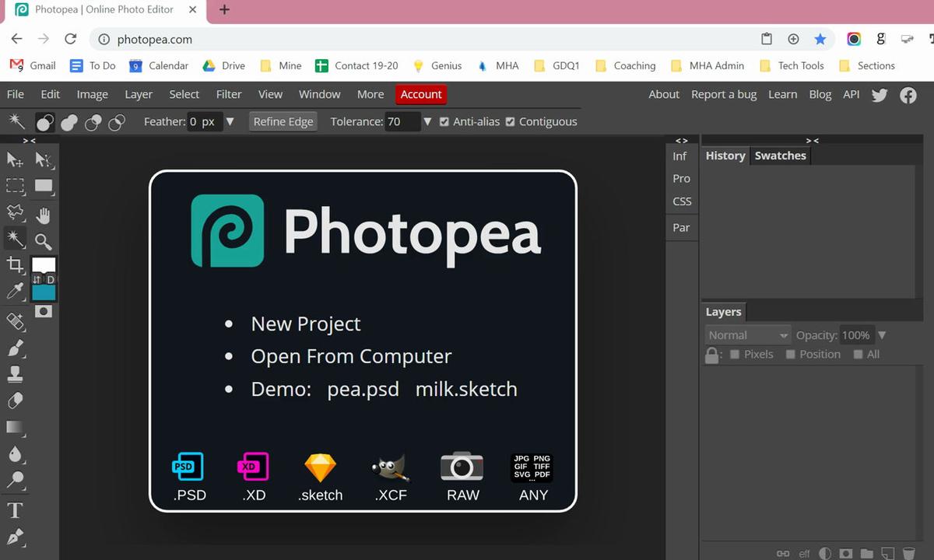
Task: Collapse the right History panel arrows
Action: 812,141
